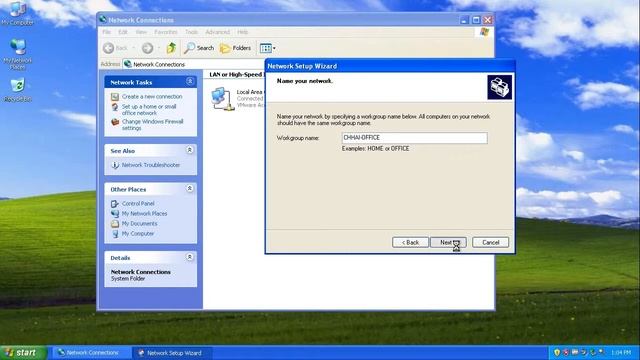This screenshot has width=640, height=360.
Task: Open the Tools menu
Action: [x=191, y=32]
